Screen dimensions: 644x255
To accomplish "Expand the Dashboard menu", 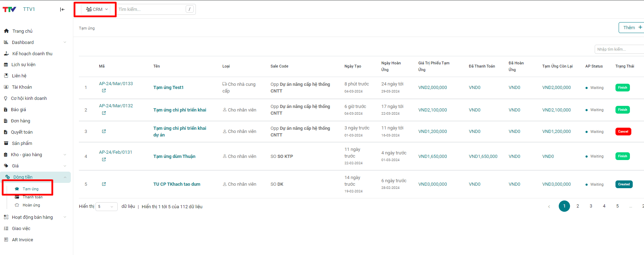I will pos(65,42).
